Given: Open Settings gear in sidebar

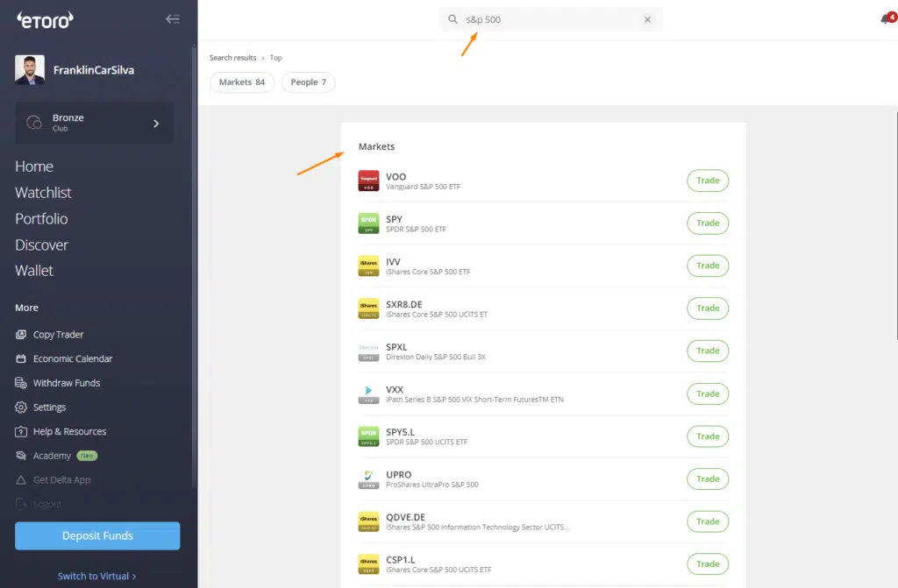Looking at the screenshot, I should [21, 407].
